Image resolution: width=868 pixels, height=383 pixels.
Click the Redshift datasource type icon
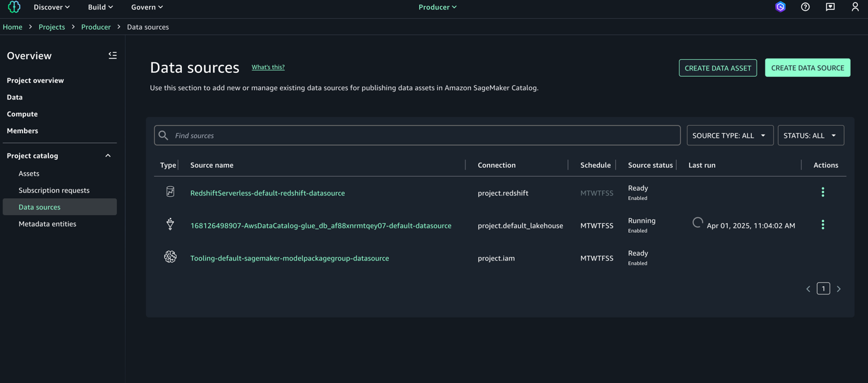(170, 192)
